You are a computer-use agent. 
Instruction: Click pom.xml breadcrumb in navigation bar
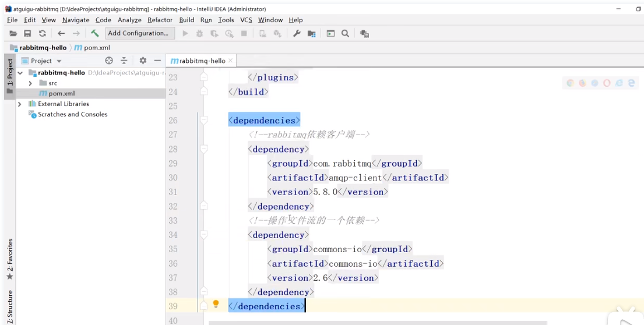point(93,48)
